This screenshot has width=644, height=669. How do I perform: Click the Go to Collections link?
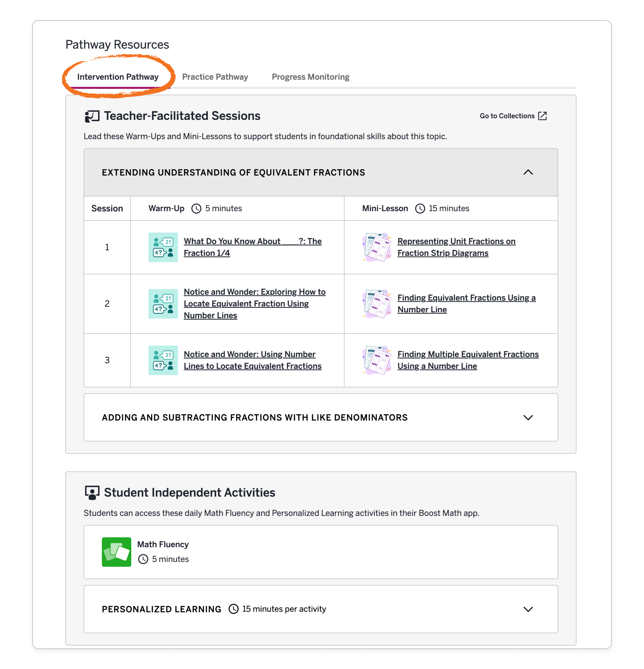[513, 116]
